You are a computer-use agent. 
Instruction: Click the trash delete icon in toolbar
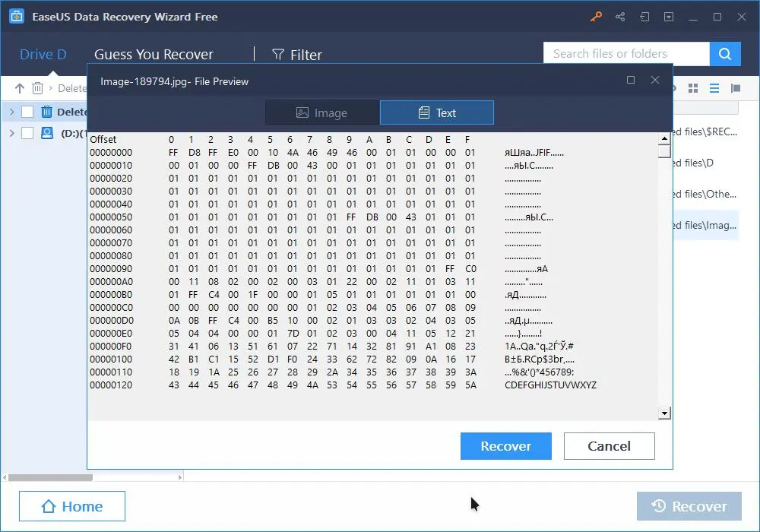[37, 88]
